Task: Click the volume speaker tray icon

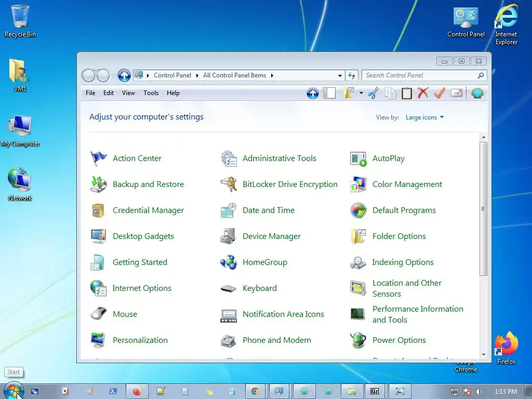Action: (479, 392)
